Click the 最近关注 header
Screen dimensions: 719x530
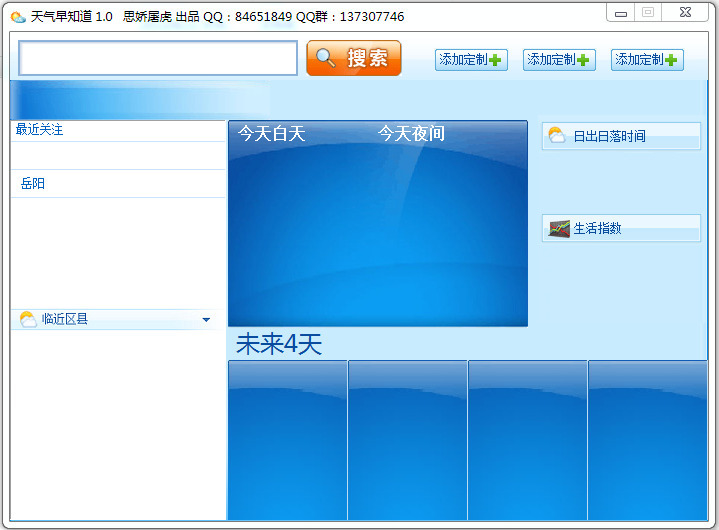(x=39, y=129)
